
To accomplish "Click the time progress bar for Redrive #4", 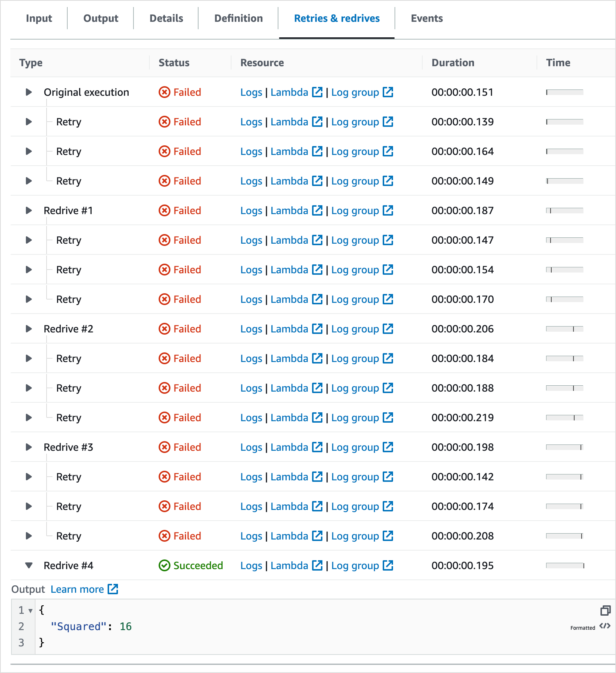I will click(x=565, y=565).
